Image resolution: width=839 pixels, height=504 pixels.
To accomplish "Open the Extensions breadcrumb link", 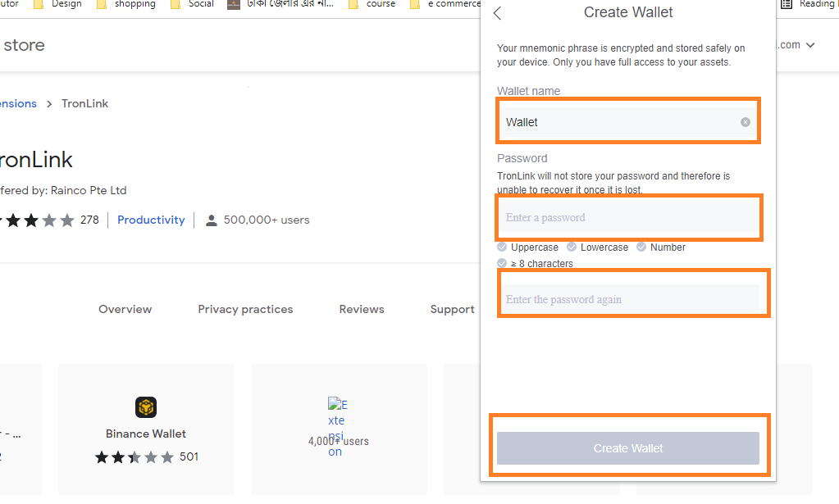I will coord(18,104).
